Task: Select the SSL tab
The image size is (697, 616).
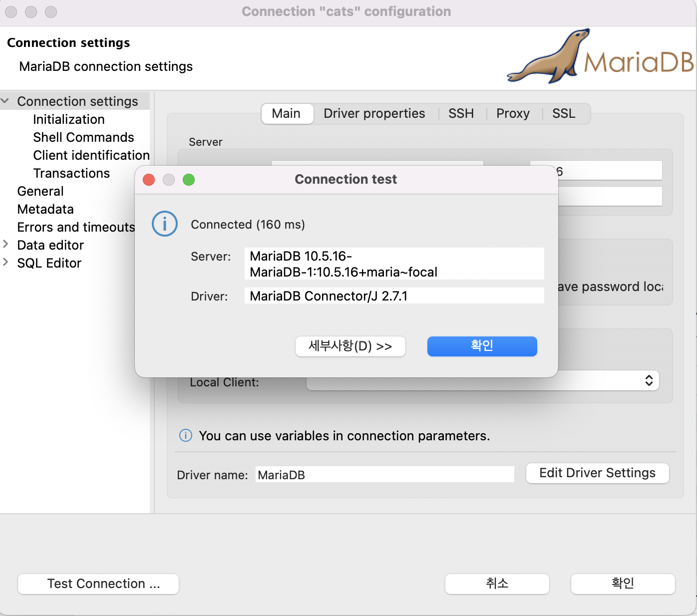Action: point(564,114)
